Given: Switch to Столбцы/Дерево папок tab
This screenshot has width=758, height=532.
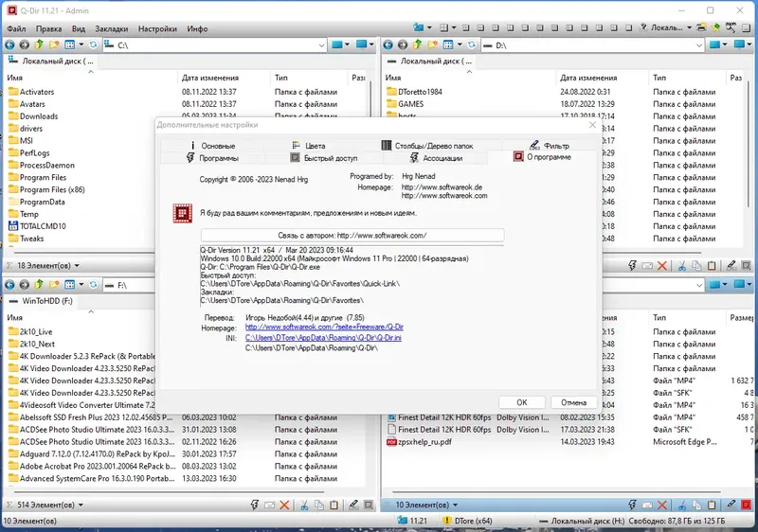Looking at the screenshot, I should (x=427, y=146).
